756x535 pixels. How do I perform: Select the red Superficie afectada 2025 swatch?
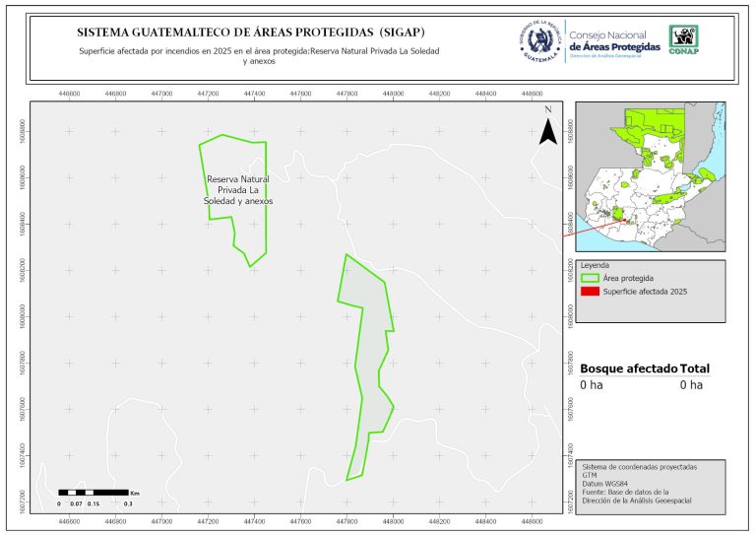click(x=590, y=292)
